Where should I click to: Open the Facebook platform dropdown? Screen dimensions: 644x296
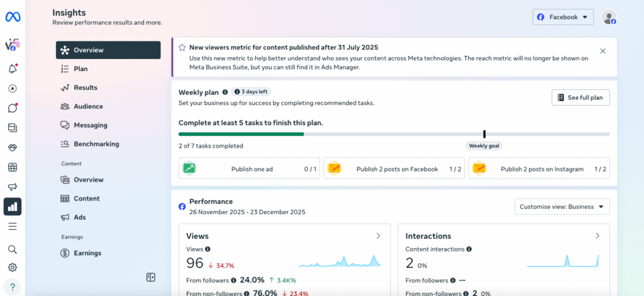[563, 17]
